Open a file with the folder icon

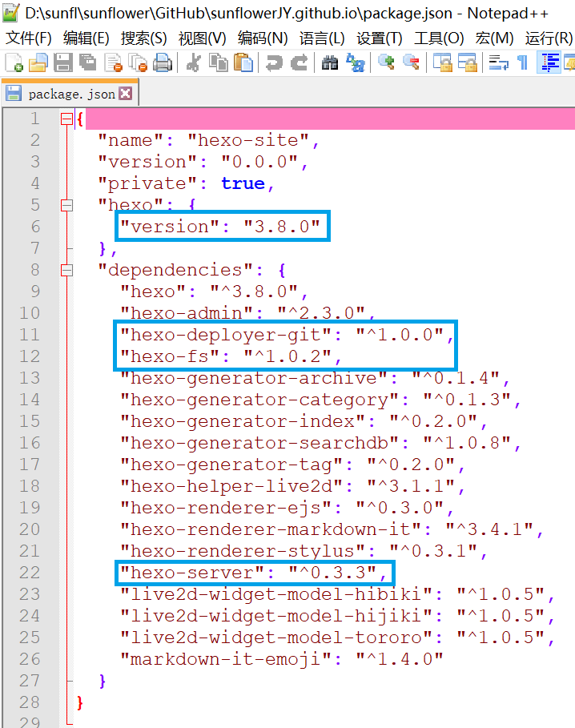click(x=38, y=62)
